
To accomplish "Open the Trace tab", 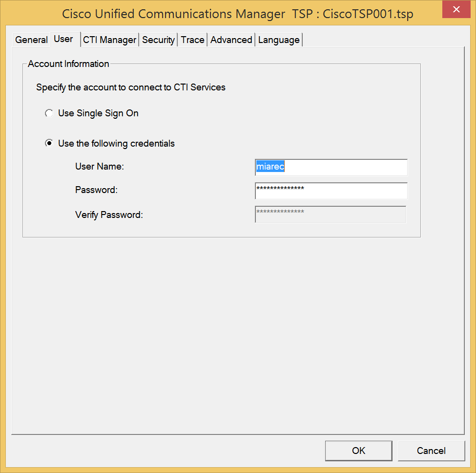I will coord(192,40).
